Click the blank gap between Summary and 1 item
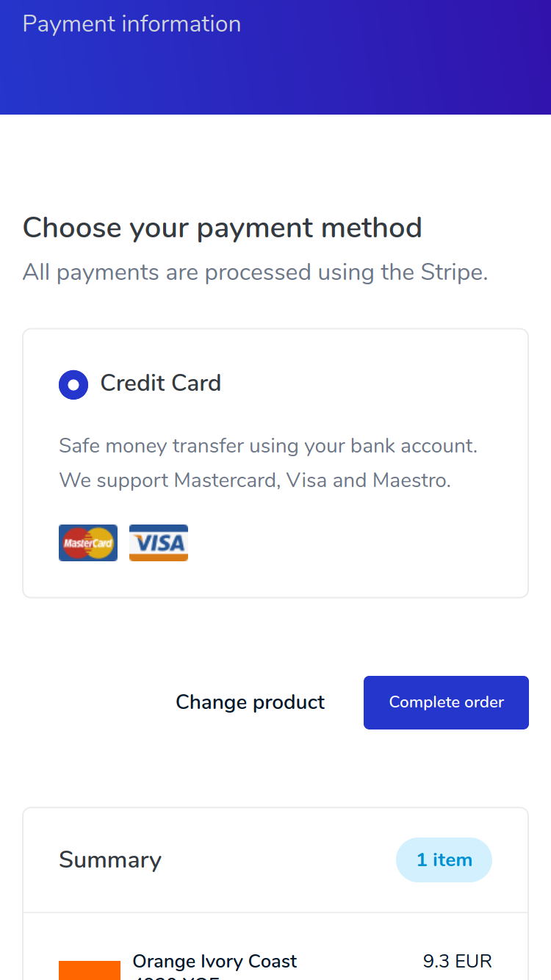The width and height of the screenshot is (551, 980). (x=278, y=860)
